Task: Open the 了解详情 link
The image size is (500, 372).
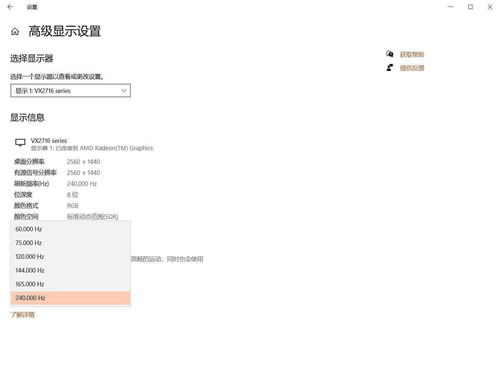Action: click(22, 315)
